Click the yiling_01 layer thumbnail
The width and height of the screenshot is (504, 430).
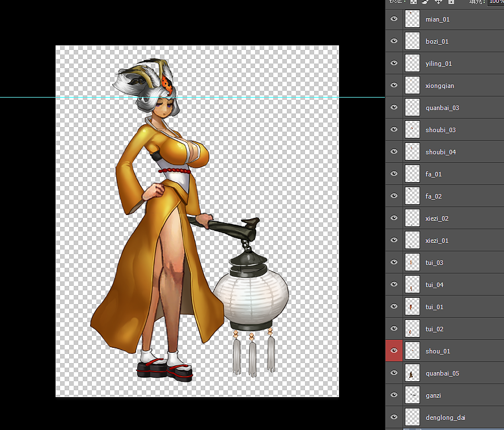coord(412,64)
